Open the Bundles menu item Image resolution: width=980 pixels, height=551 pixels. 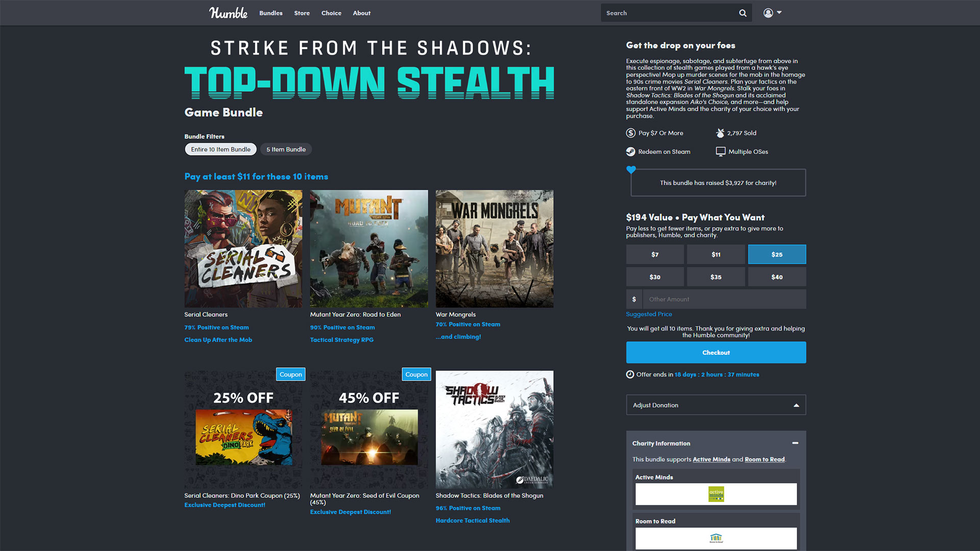coord(271,12)
